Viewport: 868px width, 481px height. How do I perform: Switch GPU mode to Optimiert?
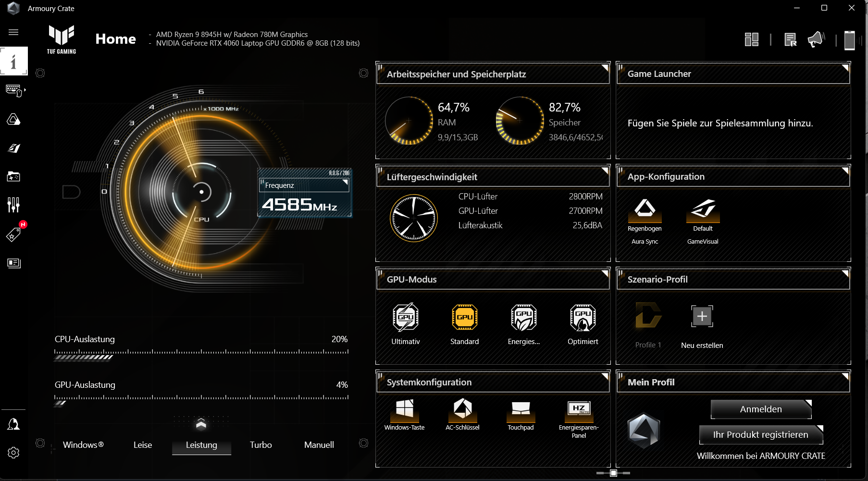(x=583, y=317)
